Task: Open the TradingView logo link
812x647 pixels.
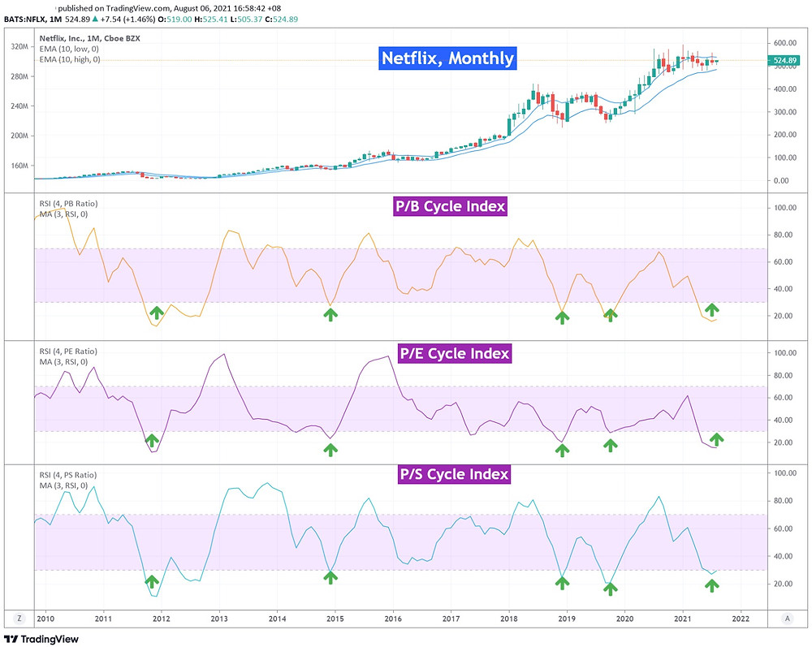Action: click(41, 639)
